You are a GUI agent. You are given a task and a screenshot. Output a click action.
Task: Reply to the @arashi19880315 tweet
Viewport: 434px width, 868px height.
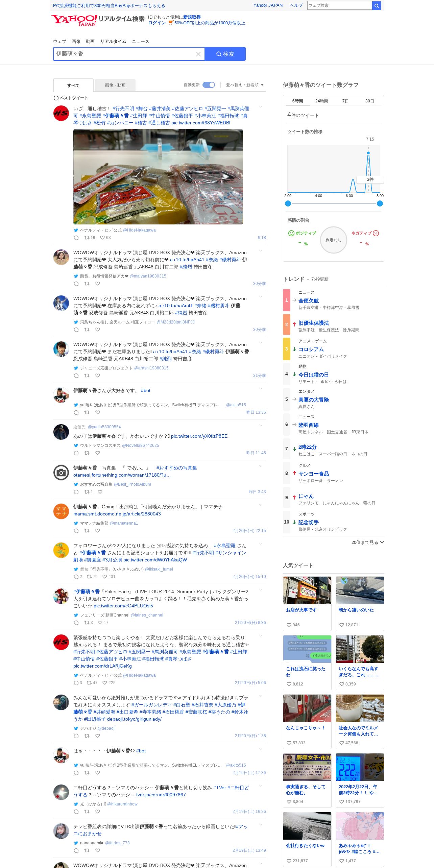pos(76,376)
